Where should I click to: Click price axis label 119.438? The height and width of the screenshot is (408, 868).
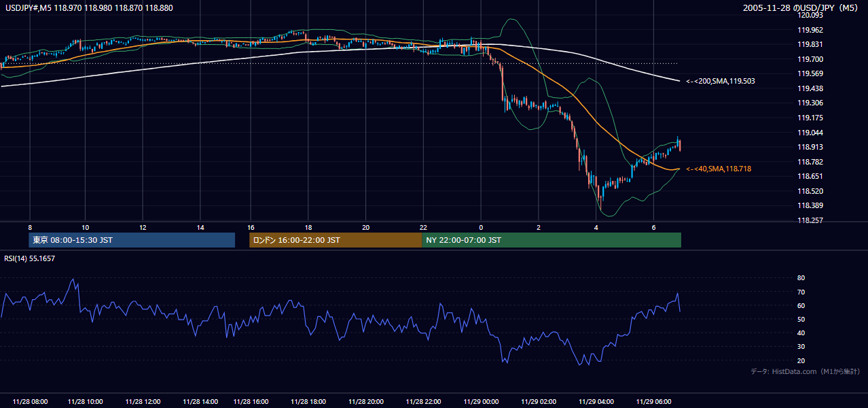click(x=810, y=88)
